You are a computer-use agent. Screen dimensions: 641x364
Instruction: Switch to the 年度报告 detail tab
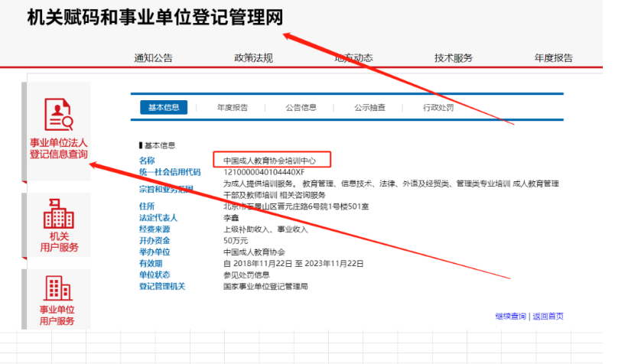[233, 108]
